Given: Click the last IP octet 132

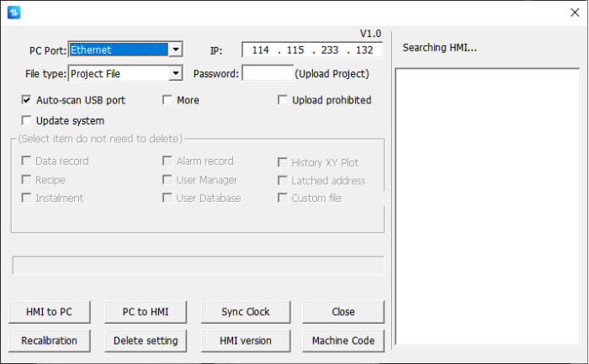Looking at the screenshot, I should point(363,50).
